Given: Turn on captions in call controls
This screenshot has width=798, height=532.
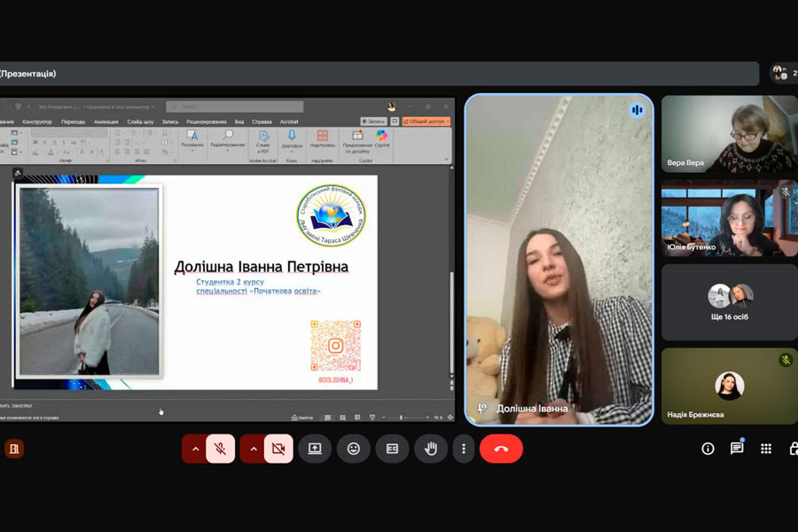Looking at the screenshot, I should click(x=392, y=449).
